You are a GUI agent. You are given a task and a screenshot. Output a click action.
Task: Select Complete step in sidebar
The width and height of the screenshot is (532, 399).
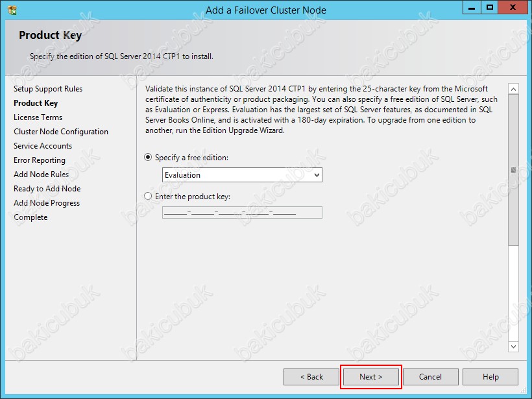30,217
